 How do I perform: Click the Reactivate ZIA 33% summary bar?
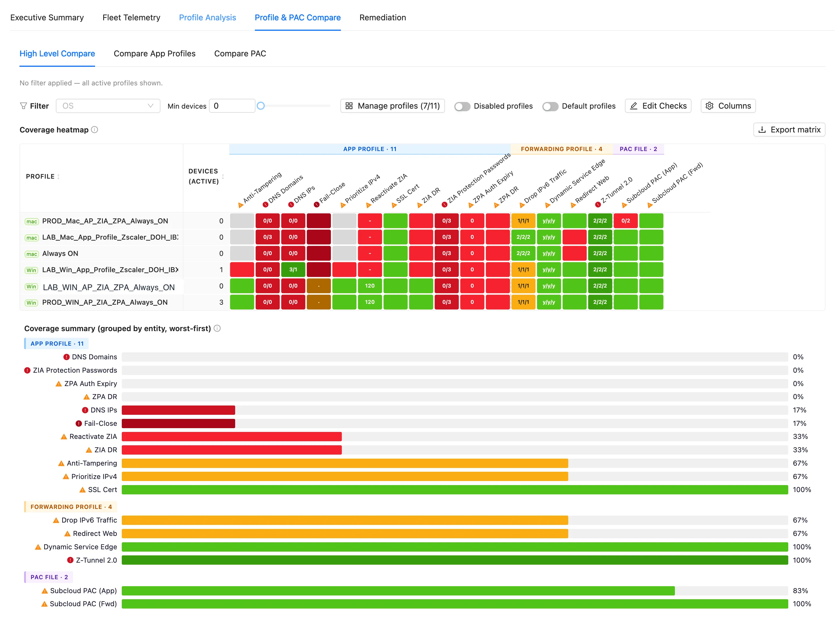pos(232,437)
